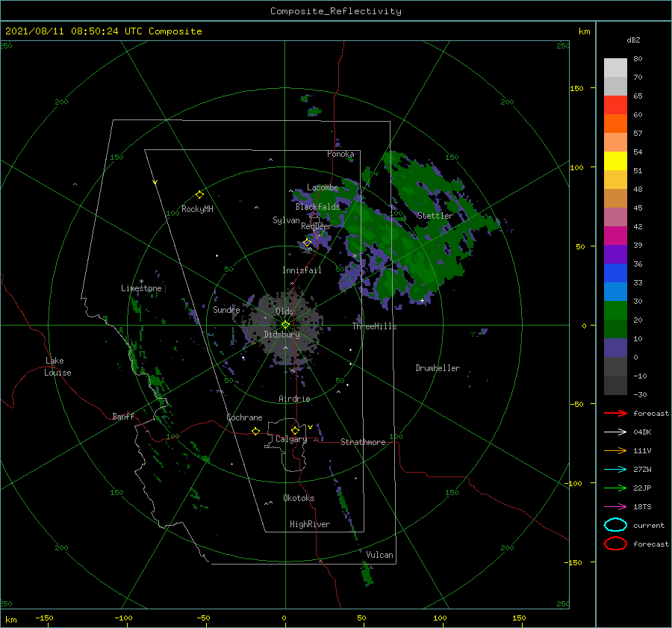Click the HighRiver label
The height and width of the screenshot is (628, 672).
pyautogui.click(x=310, y=524)
